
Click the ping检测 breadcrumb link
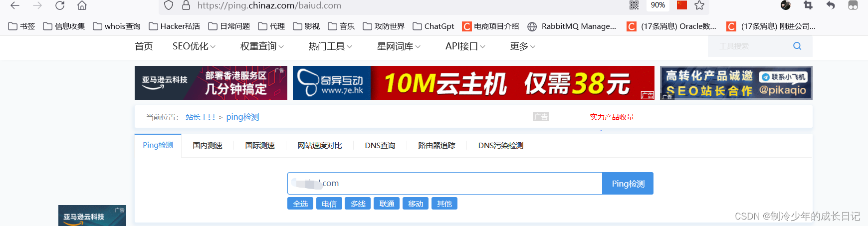point(242,117)
